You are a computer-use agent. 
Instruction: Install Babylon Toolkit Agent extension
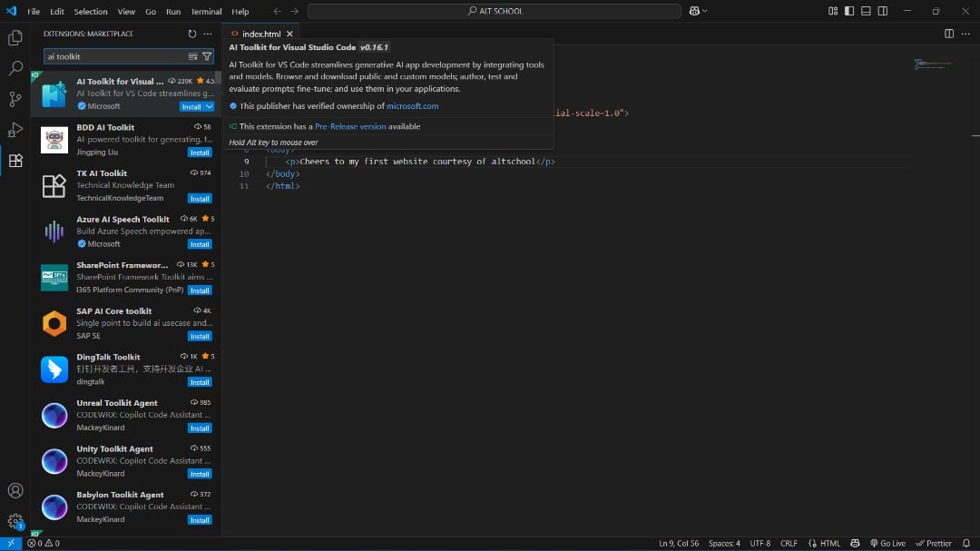200,520
